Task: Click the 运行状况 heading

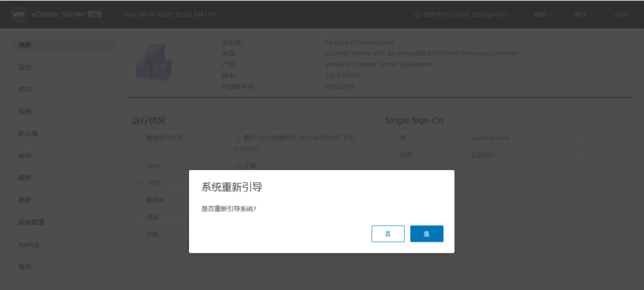Action: 148,121
